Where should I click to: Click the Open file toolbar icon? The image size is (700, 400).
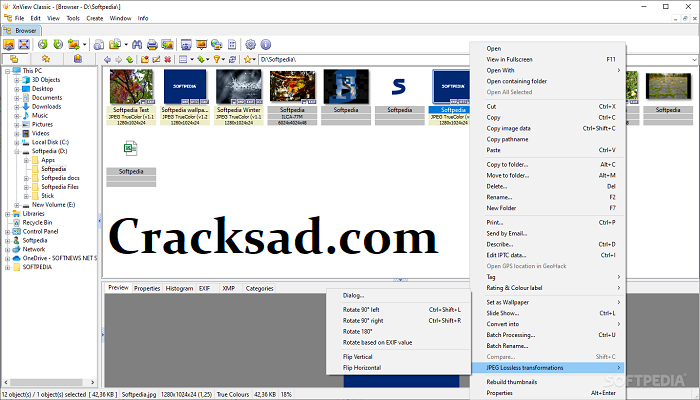point(9,44)
